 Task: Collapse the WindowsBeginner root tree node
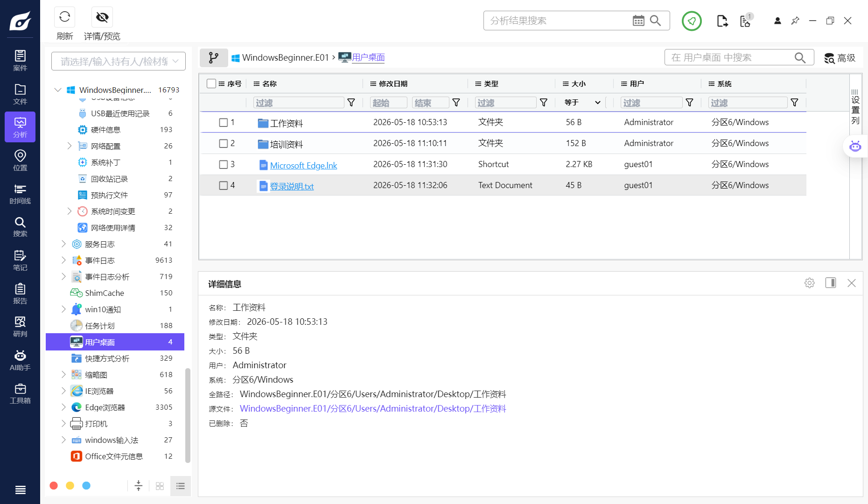click(x=58, y=90)
